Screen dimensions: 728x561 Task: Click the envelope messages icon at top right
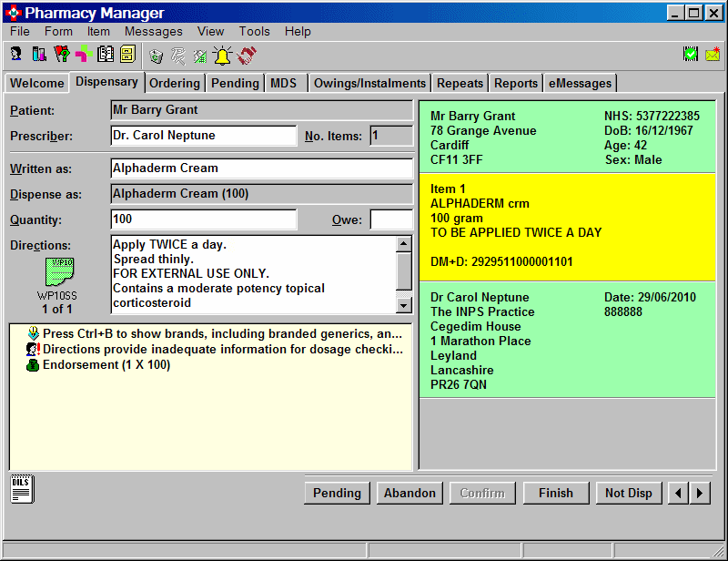coord(712,56)
